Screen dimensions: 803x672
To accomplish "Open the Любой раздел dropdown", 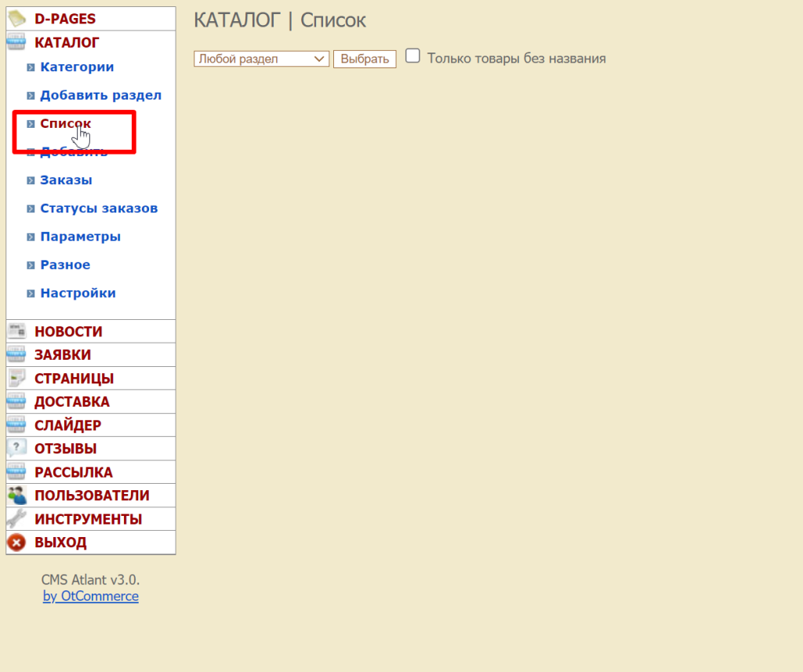I will click(261, 59).
